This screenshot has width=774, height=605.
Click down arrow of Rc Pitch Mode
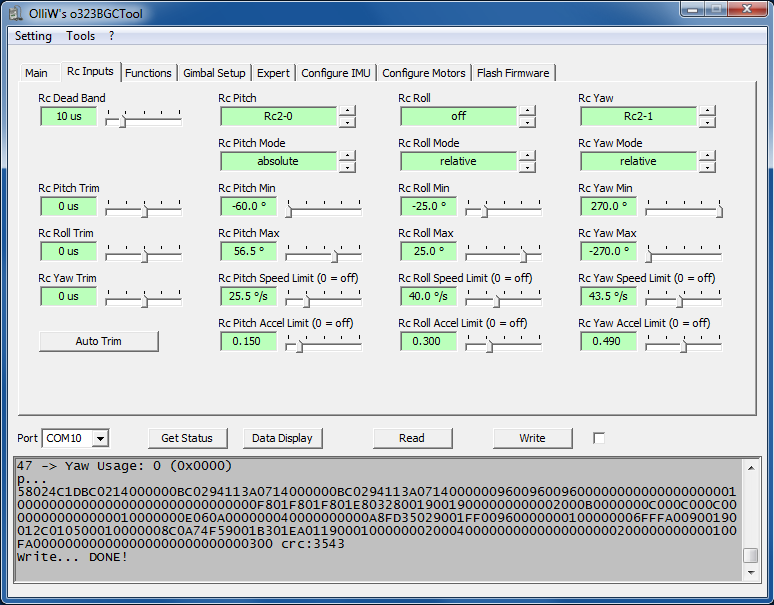point(347,167)
